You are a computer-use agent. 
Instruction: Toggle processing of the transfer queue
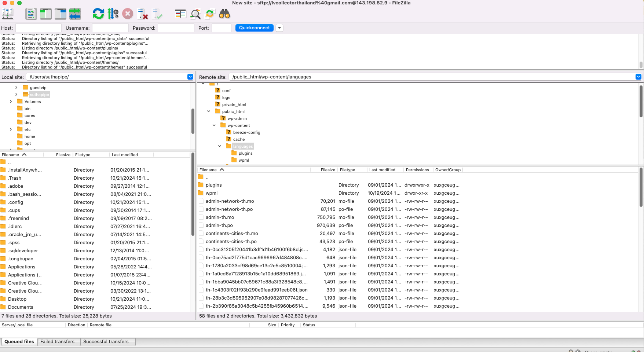tap(113, 14)
